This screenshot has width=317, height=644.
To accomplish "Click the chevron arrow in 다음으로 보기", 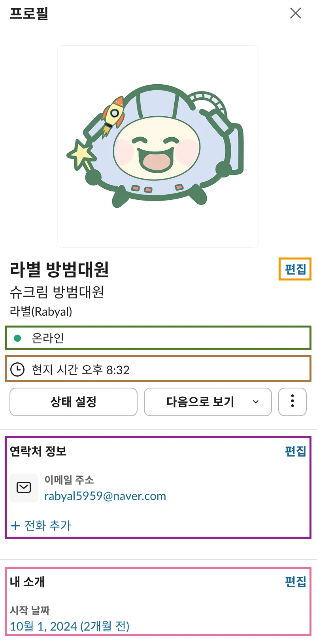I will click(x=256, y=402).
